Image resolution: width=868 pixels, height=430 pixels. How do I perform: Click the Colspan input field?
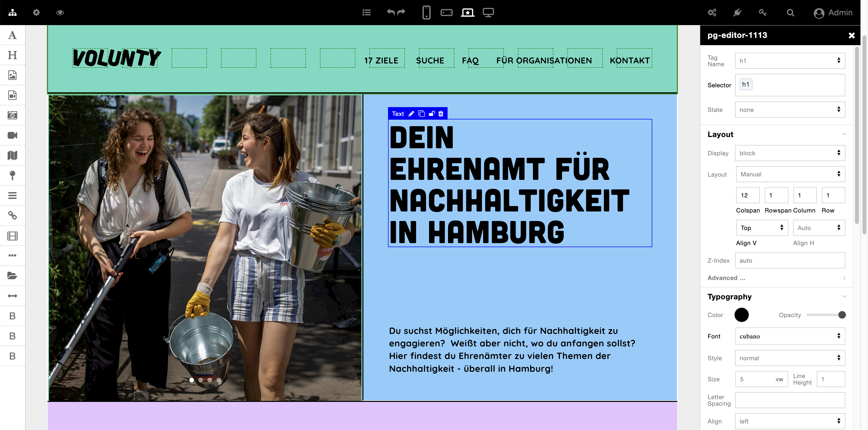(748, 195)
